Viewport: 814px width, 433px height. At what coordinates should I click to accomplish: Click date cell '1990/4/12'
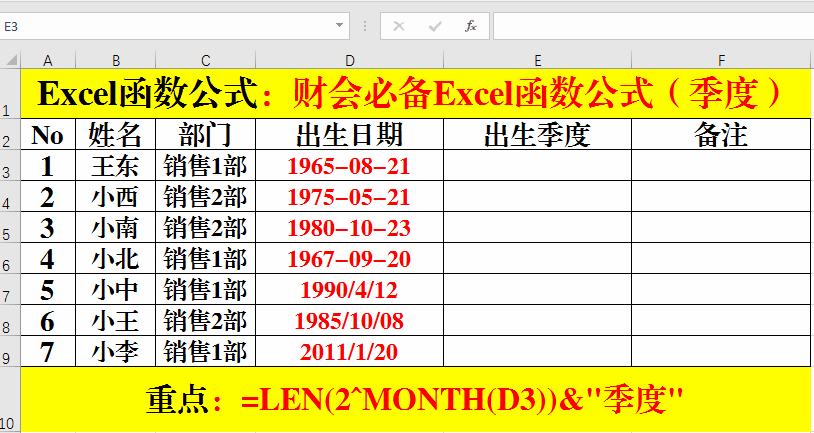click(350, 290)
